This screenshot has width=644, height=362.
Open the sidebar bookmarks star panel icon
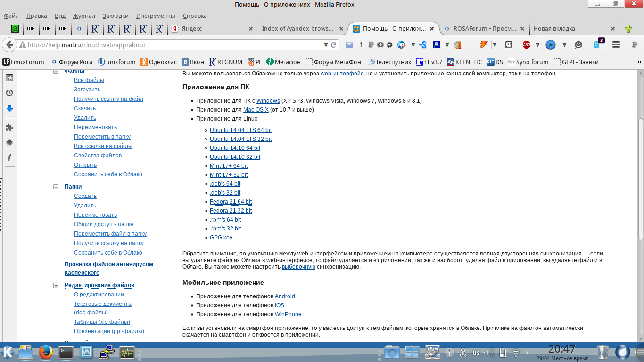tap(9, 78)
